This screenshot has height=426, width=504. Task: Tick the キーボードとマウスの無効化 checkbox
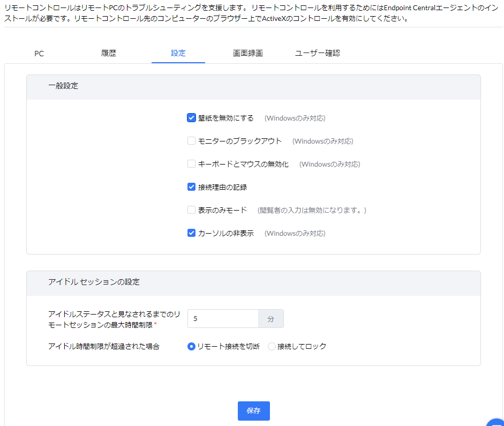click(x=191, y=164)
